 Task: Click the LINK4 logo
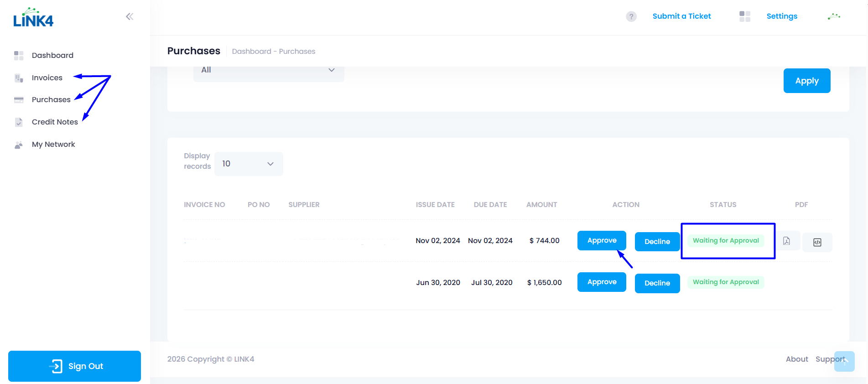[x=33, y=18]
